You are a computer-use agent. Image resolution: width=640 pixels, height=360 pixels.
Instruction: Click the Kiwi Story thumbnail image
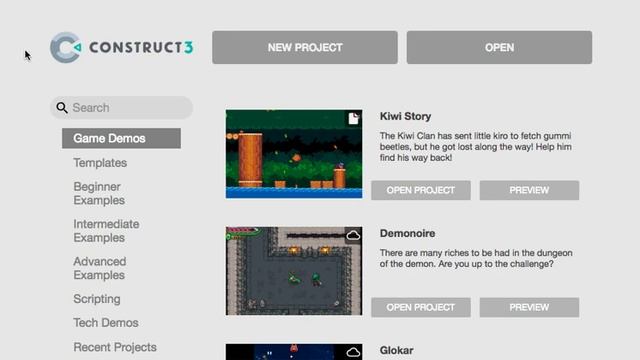coord(294,154)
